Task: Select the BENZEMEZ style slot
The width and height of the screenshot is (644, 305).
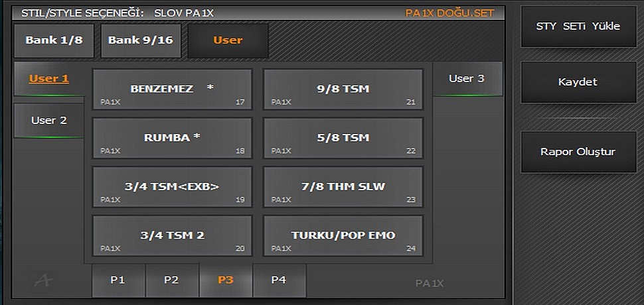Action: (172, 89)
